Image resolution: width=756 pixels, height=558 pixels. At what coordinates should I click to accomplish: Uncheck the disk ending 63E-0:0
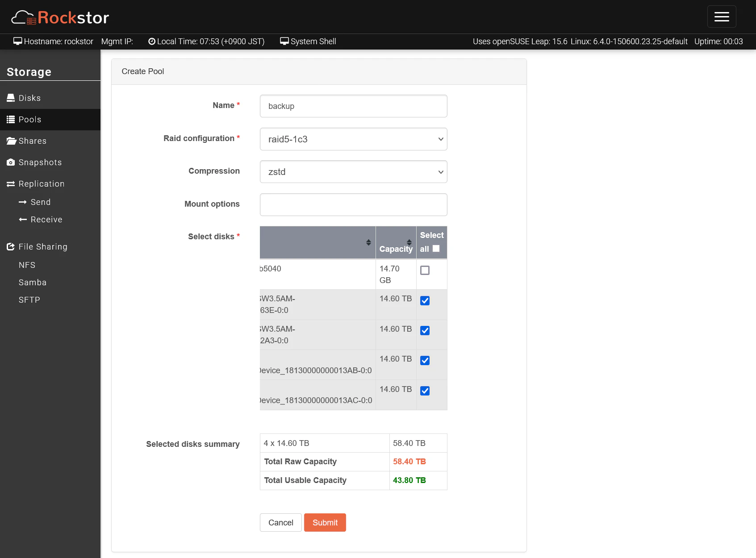click(425, 301)
